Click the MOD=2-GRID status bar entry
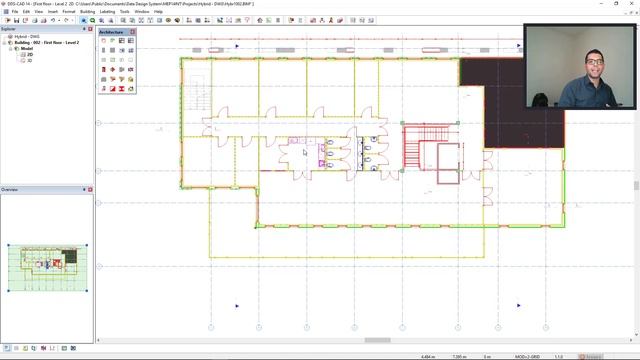 point(527,357)
